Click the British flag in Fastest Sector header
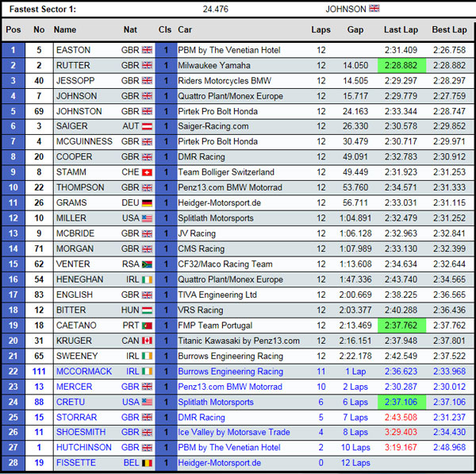 374,9
